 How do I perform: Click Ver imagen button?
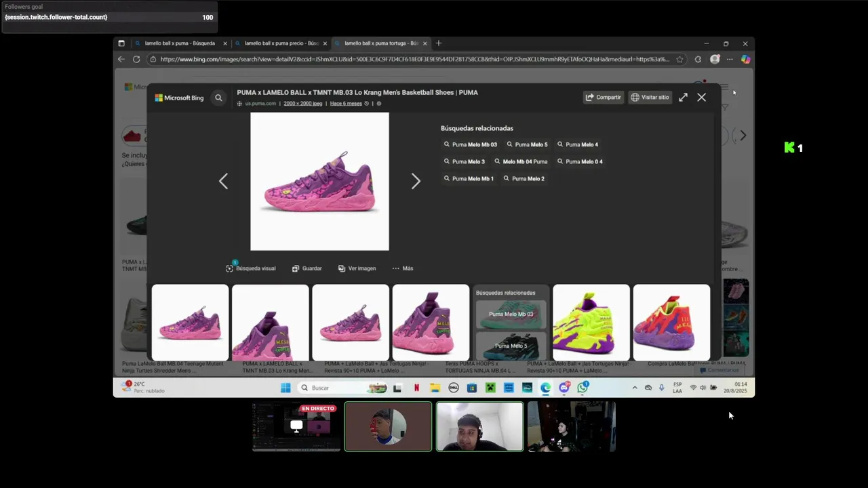pyautogui.click(x=357, y=268)
